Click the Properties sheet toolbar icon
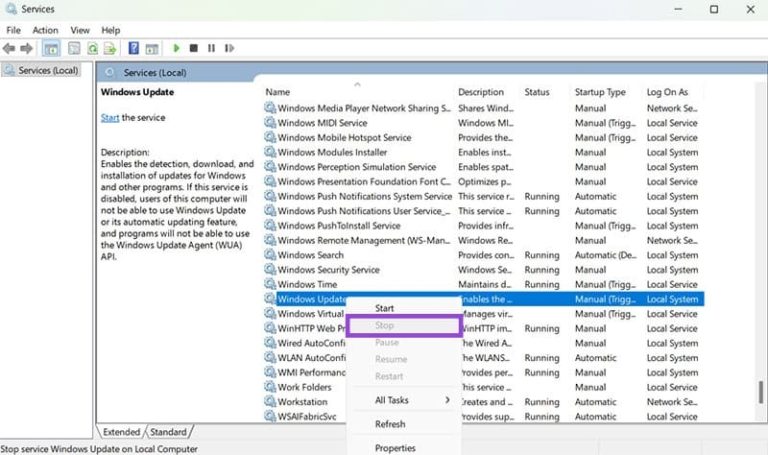 [74, 48]
